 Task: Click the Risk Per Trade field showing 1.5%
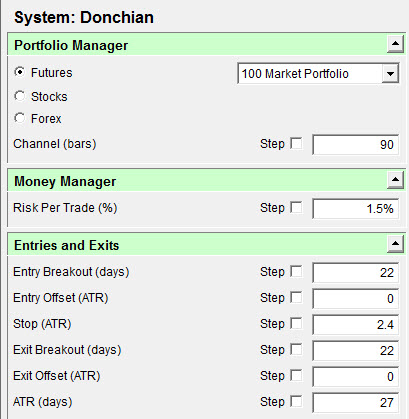[355, 208]
